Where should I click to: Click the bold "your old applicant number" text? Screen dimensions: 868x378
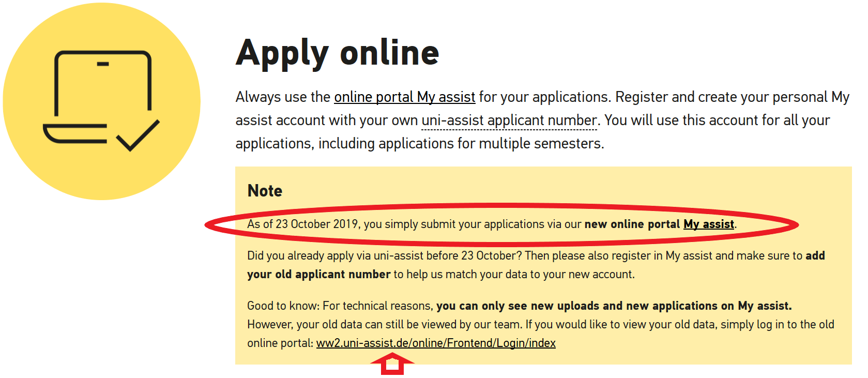(318, 274)
